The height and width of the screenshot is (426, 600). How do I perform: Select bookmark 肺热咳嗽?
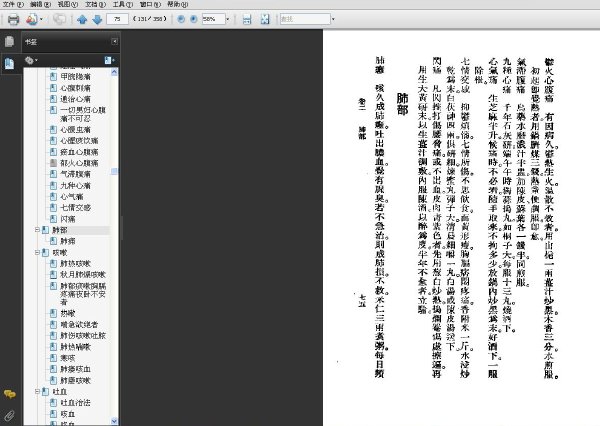75,264
